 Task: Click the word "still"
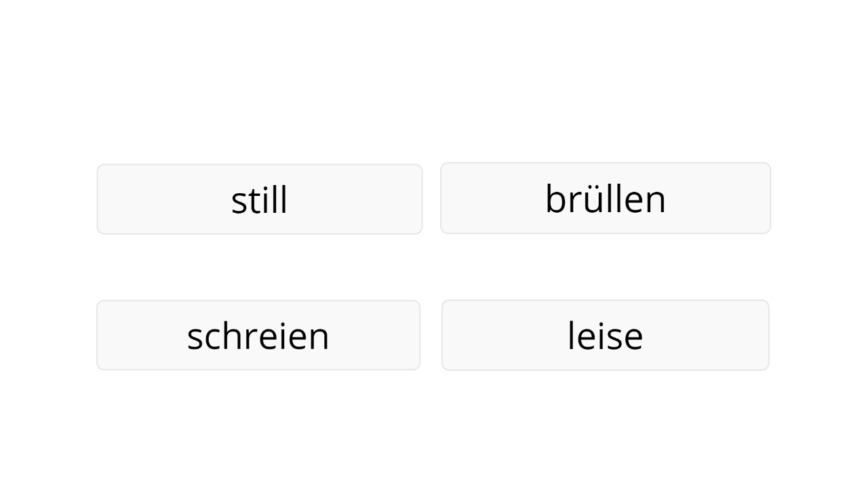pyautogui.click(x=260, y=200)
